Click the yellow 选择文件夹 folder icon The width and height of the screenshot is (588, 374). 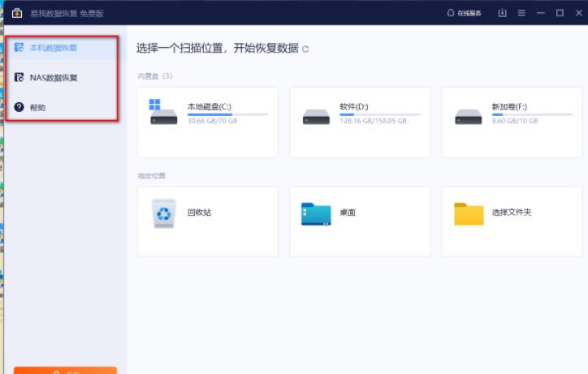pos(469,213)
